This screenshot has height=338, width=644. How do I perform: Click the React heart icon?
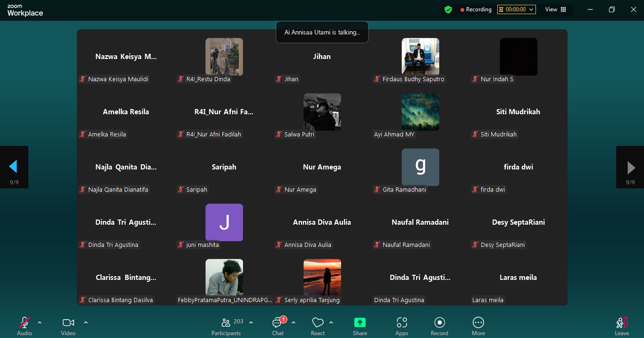click(x=318, y=322)
